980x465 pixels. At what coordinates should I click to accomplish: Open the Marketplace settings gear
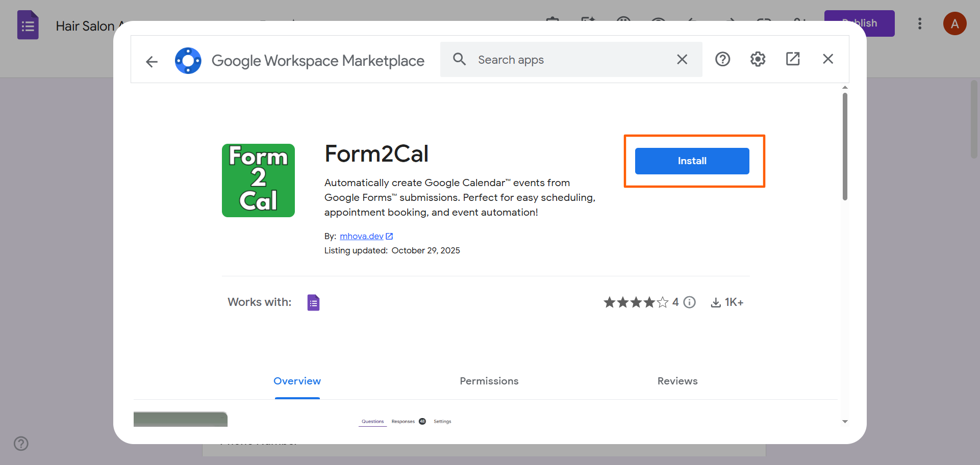coord(757,59)
